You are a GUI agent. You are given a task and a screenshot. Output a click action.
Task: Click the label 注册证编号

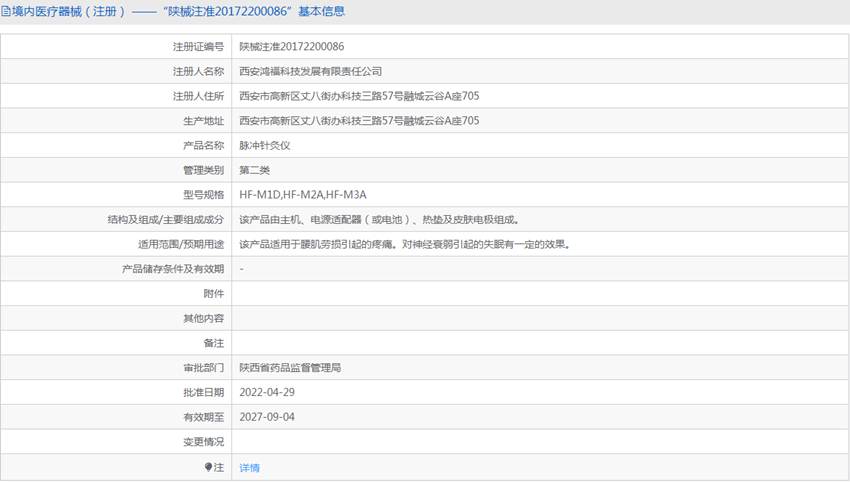pyautogui.click(x=198, y=47)
